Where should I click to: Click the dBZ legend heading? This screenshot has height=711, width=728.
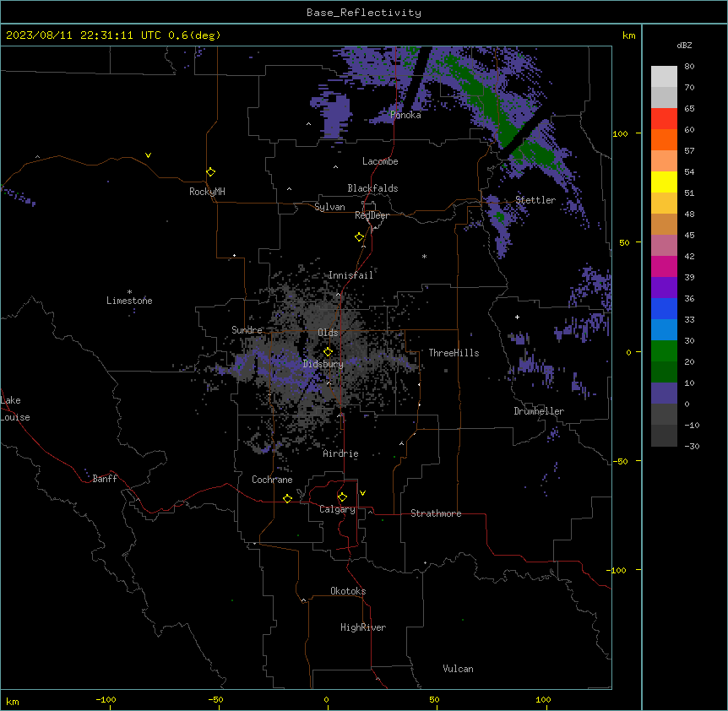tap(684, 46)
